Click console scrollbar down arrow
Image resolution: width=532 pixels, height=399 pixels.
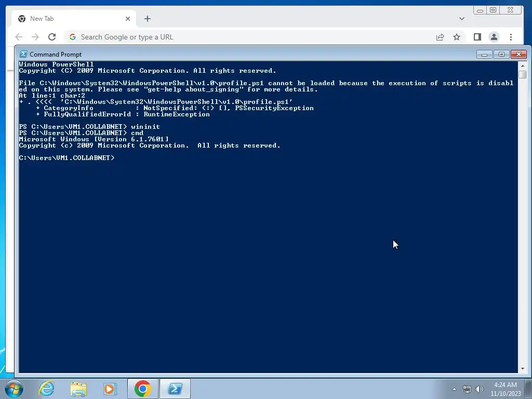click(x=523, y=368)
